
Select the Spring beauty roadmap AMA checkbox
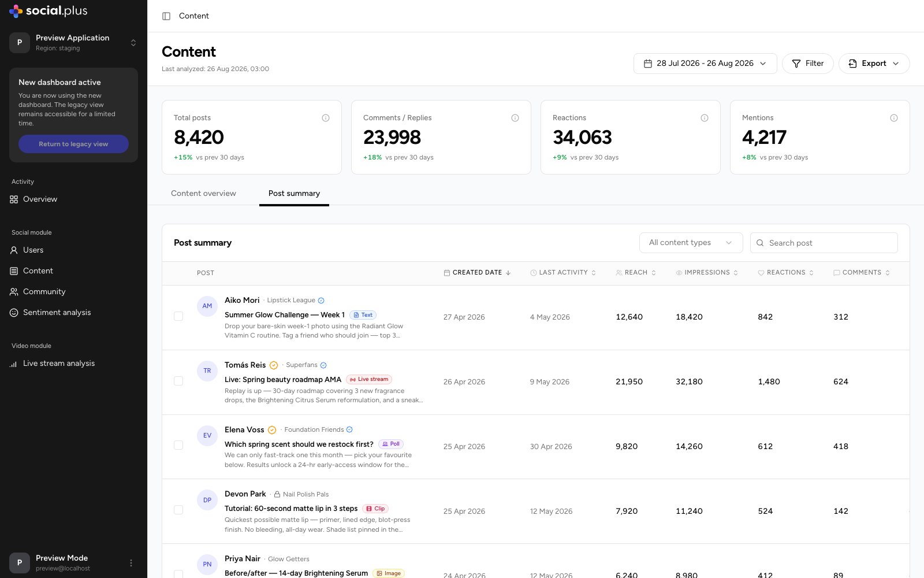click(178, 381)
